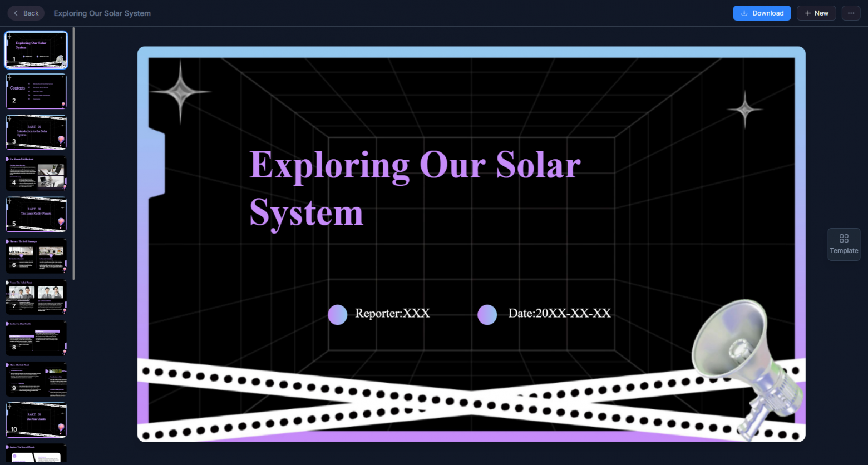Open slide 3 Introduction thumbnail
The image size is (868, 465).
pos(36,132)
